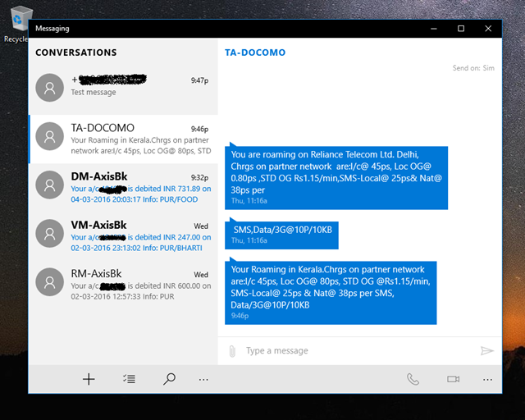
Task: Open DM-AxisBk conversation debited INR 731.89
Action: pos(123,188)
